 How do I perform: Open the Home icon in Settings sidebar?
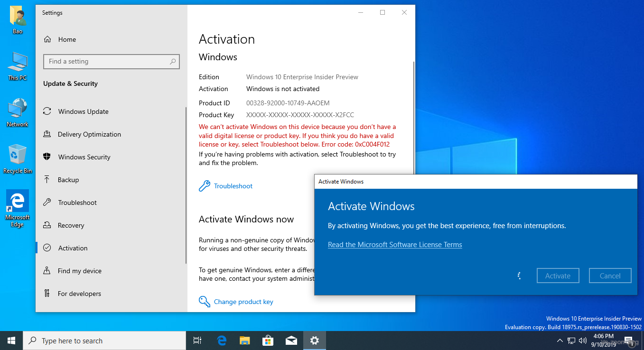pos(47,39)
